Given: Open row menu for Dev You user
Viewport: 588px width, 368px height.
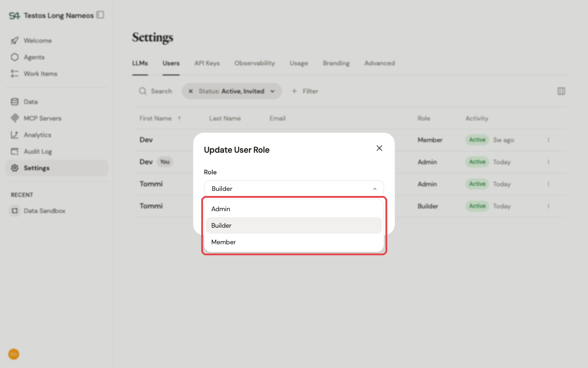Looking at the screenshot, I should pos(548,162).
